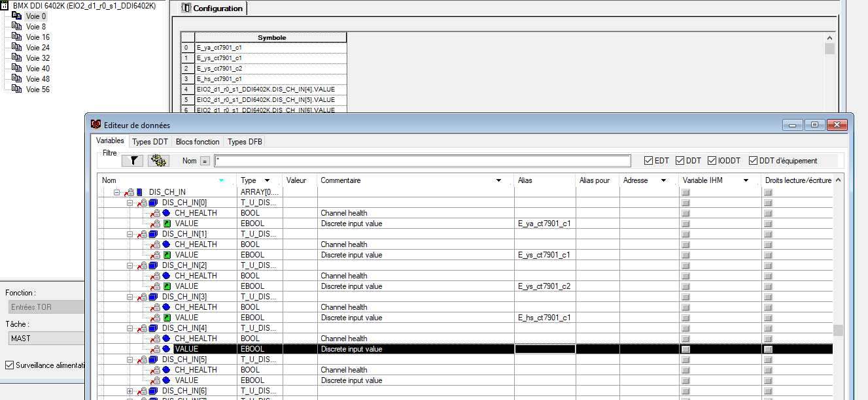The height and width of the screenshot is (400, 868).
Task: Select the Voie 56 channel icon
Action: (17, 90)
